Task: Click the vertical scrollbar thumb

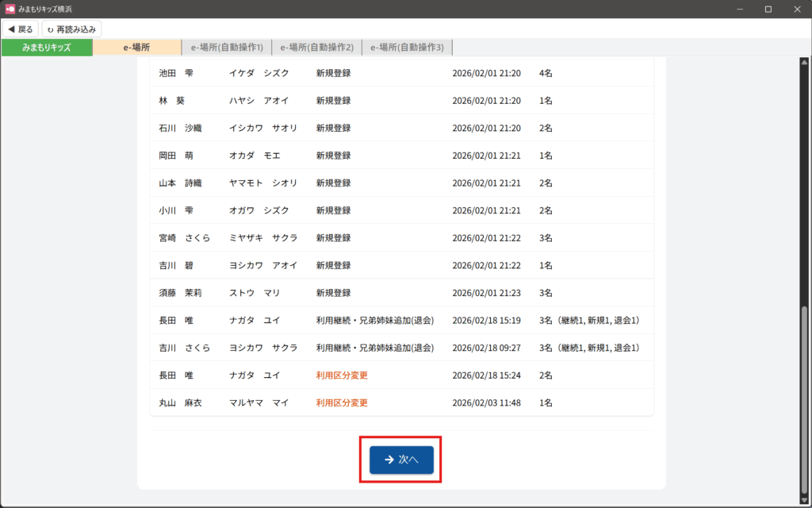Action: tap(805, 397)
